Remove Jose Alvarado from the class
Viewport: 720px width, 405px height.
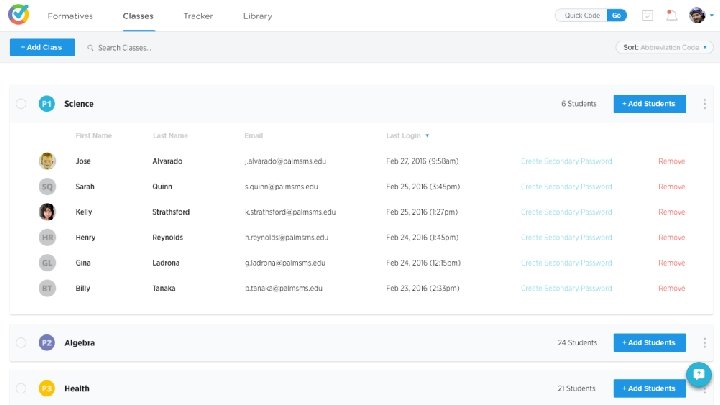pyautogui.click(x=671, y=161)
